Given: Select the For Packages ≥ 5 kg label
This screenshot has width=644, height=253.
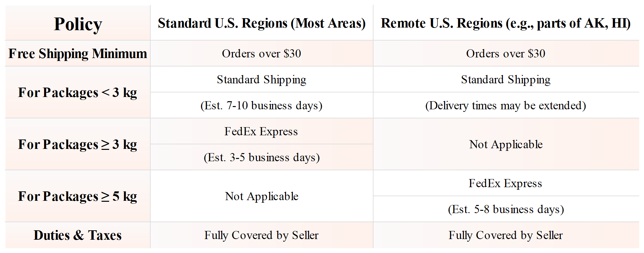Looking at the screenshot, I should 78,196.
